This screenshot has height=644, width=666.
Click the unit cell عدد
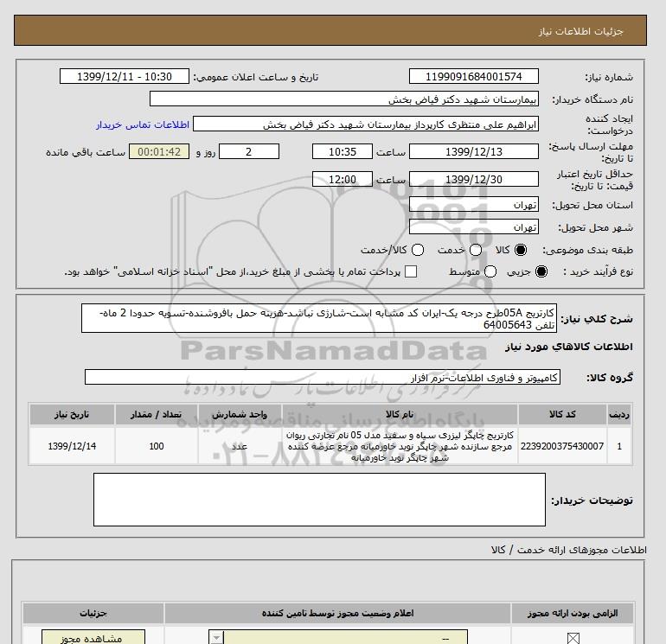[240, 446]
